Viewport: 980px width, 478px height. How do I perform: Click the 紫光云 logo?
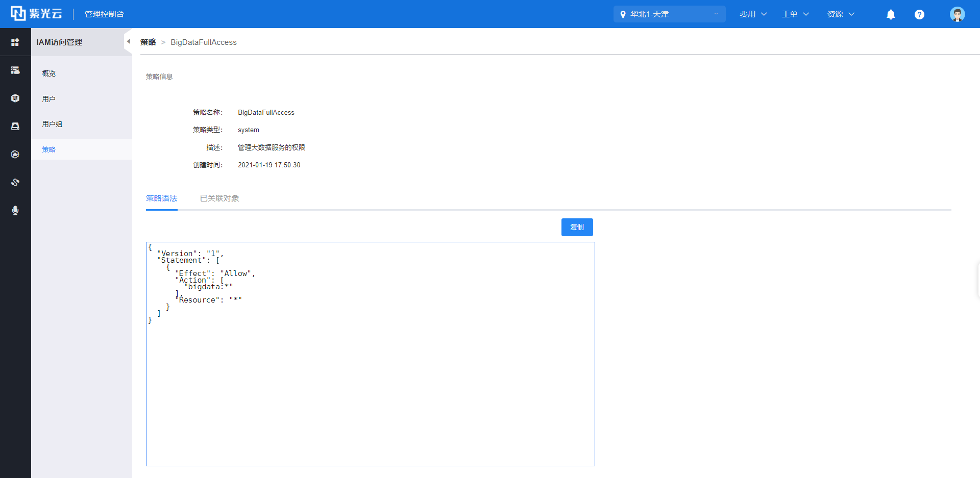click(x=36, y=14)
